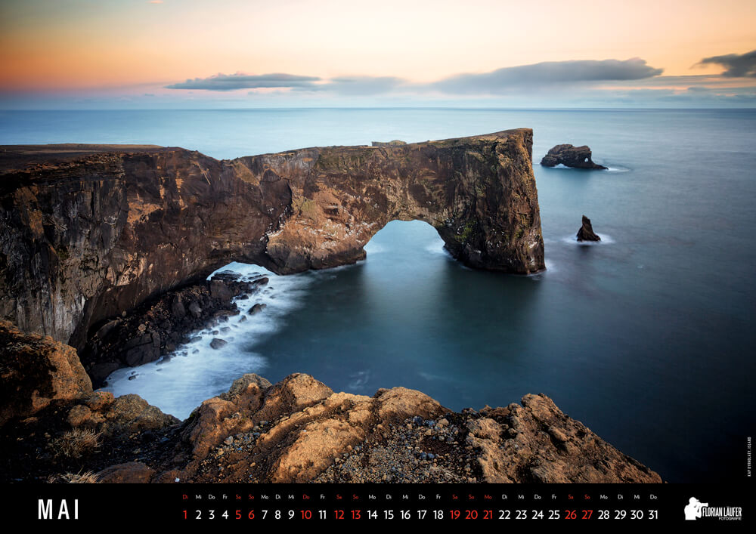Click the MAI month title
Viewport: 756px width, 534px height.
point(58,510)
